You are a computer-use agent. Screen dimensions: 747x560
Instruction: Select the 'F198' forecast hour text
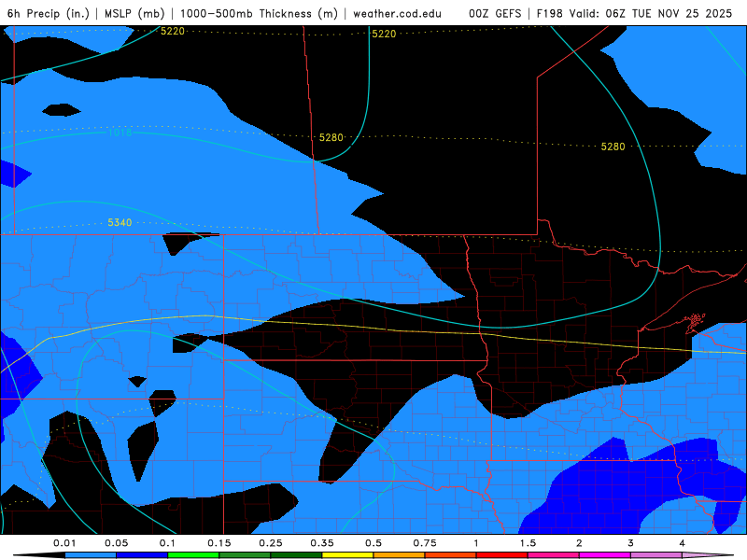(550, 13)
